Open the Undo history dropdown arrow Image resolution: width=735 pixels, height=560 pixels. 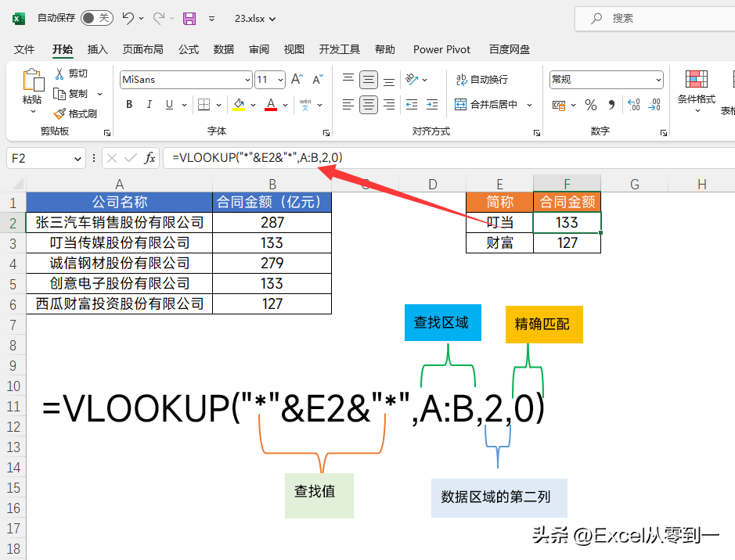pyautogui.click(x=142, y=19)
